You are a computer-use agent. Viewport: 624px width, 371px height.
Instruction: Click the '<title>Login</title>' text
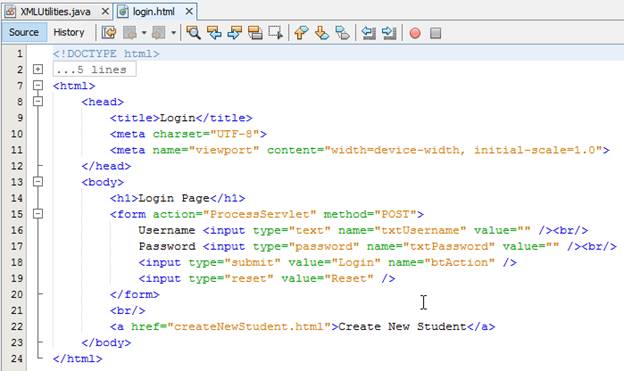(x=181, y=118)
